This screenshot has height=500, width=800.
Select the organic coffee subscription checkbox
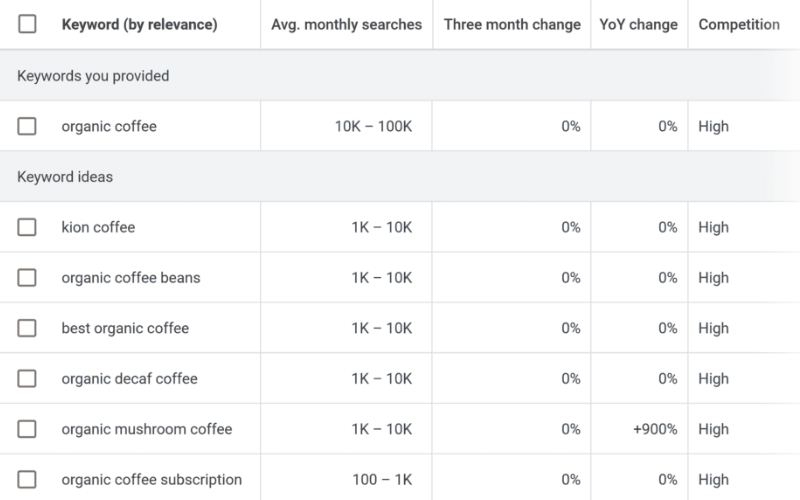point(27,480)
